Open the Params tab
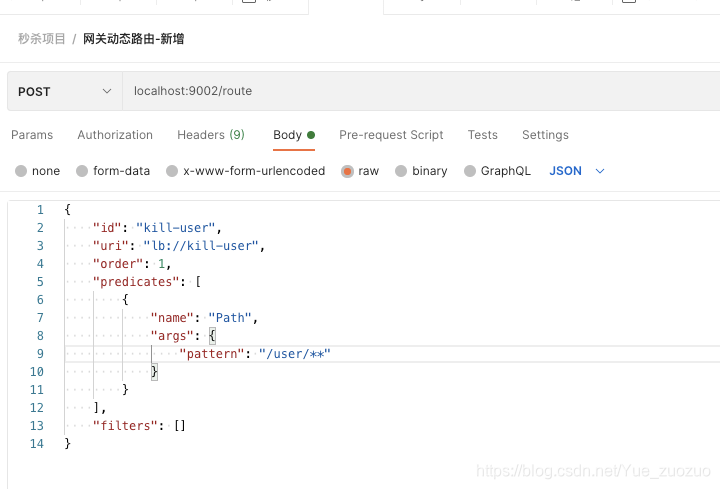 point(32,135)
